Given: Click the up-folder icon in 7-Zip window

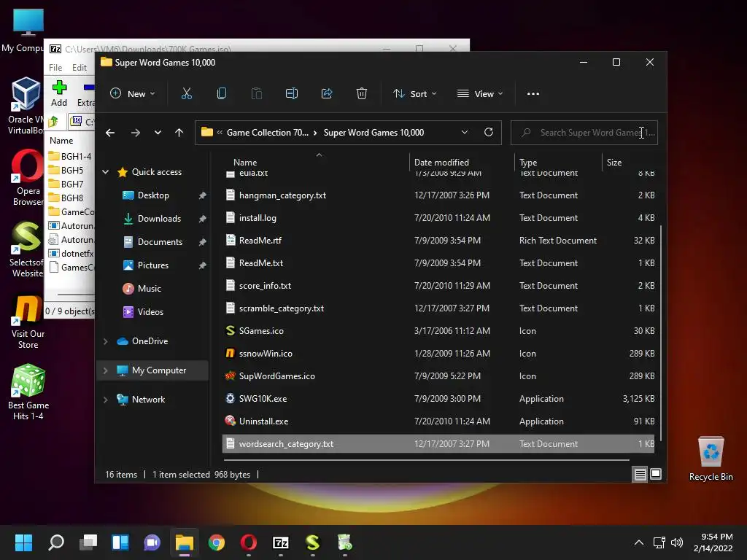Looking at the screenshot, I should click(x=53, y=122).
